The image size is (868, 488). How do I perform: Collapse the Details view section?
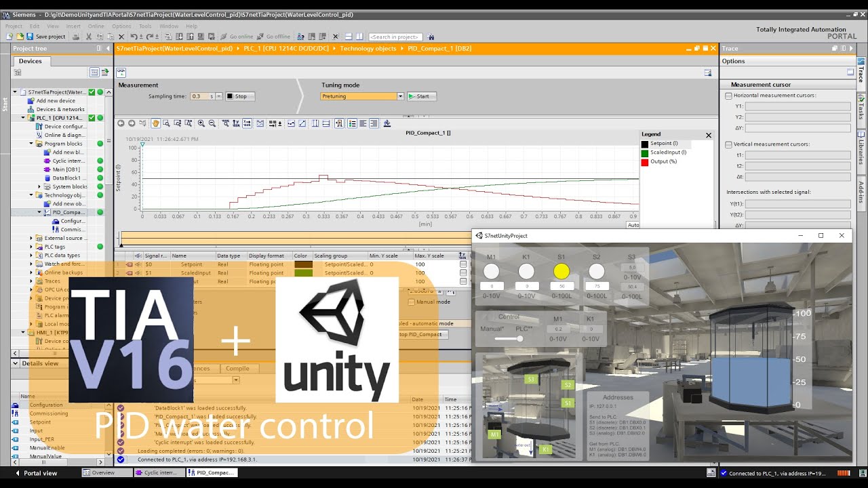tap(16, 363)
